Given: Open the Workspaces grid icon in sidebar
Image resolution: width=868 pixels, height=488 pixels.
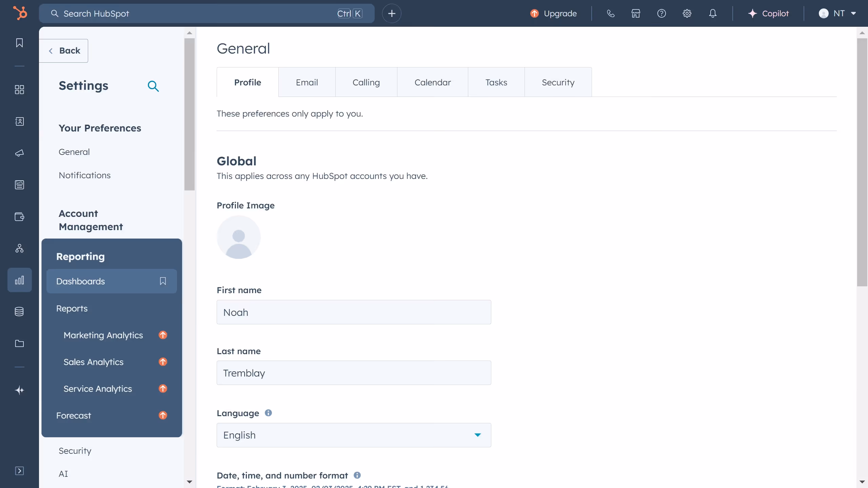Looking at the screenshot, I should click(19, 90).
